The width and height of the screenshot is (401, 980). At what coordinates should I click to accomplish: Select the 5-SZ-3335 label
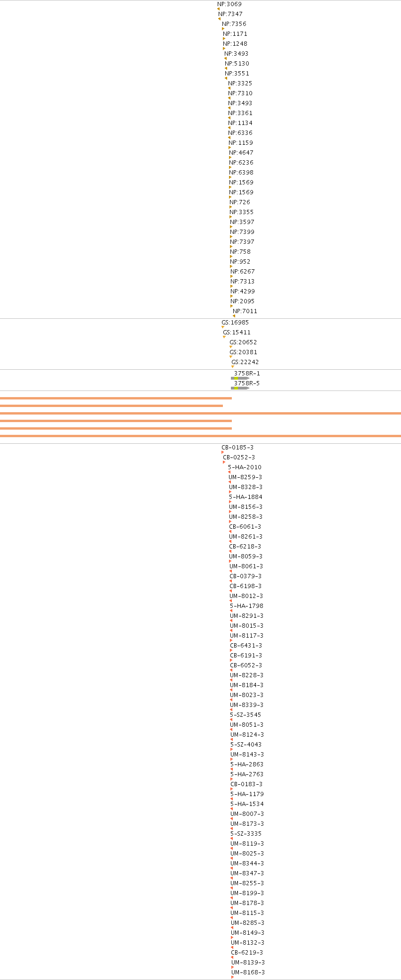[246, 834]
